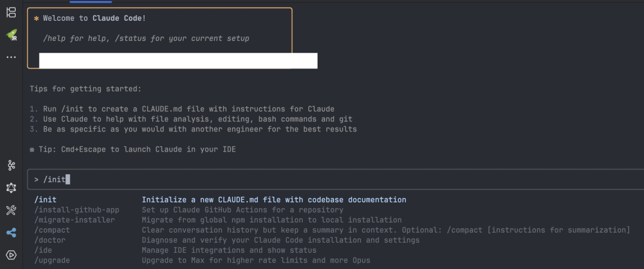Select the /migrate-installer command
Screen dimensions: 644x269
74,220
